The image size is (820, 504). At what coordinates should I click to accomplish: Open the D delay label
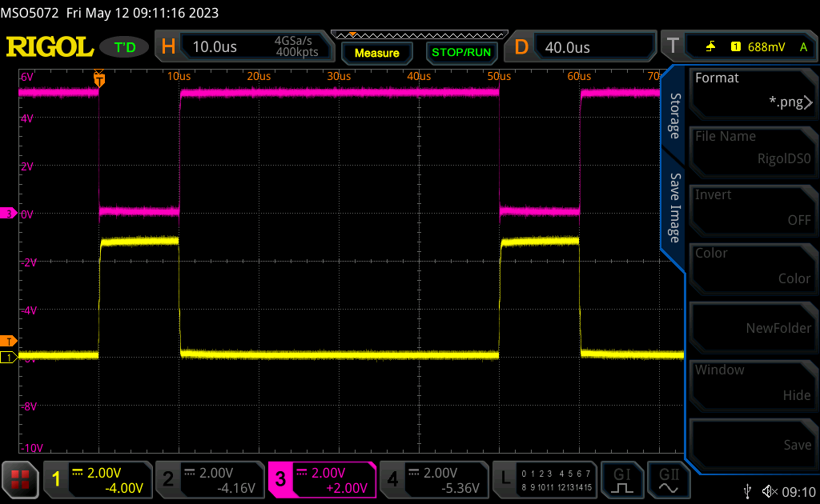[521, 47]
